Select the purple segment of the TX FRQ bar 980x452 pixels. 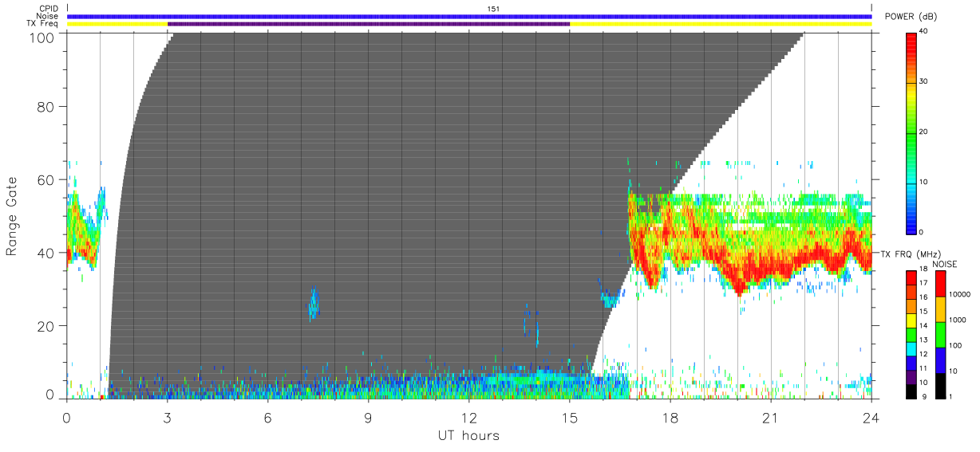point(911,378)
